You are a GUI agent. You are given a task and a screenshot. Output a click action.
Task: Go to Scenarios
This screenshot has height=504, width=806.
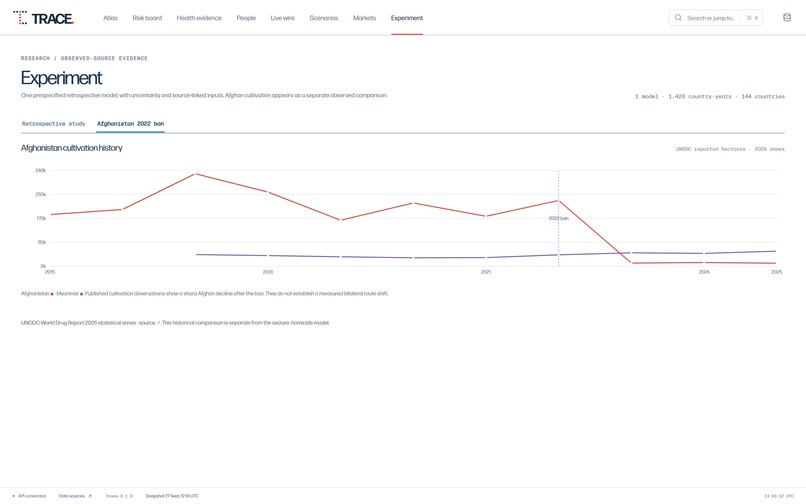323,18
